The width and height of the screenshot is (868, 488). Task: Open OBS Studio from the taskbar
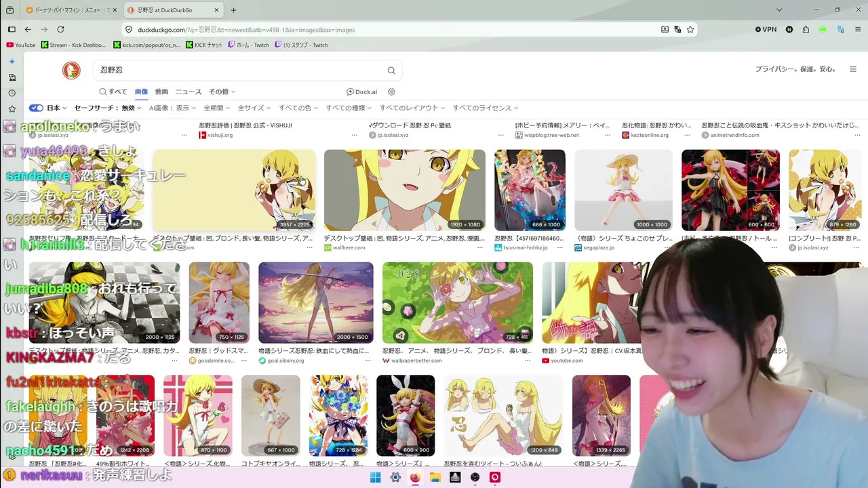[x=475, y=477]
